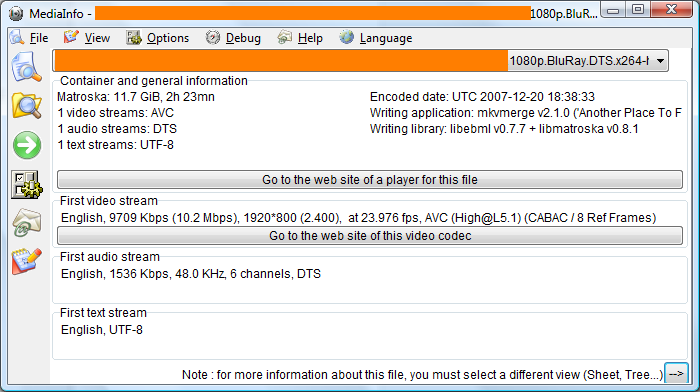
Task: Open the Options menu
Action: point(168,38)
